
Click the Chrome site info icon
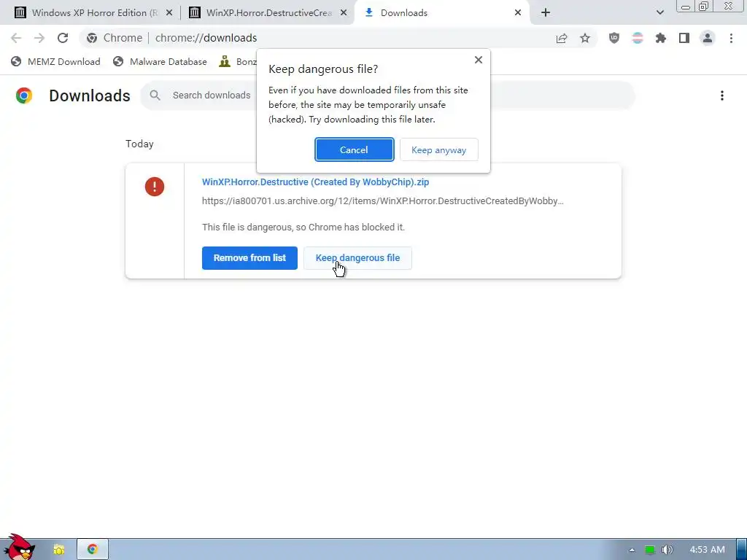pos(92,38)
